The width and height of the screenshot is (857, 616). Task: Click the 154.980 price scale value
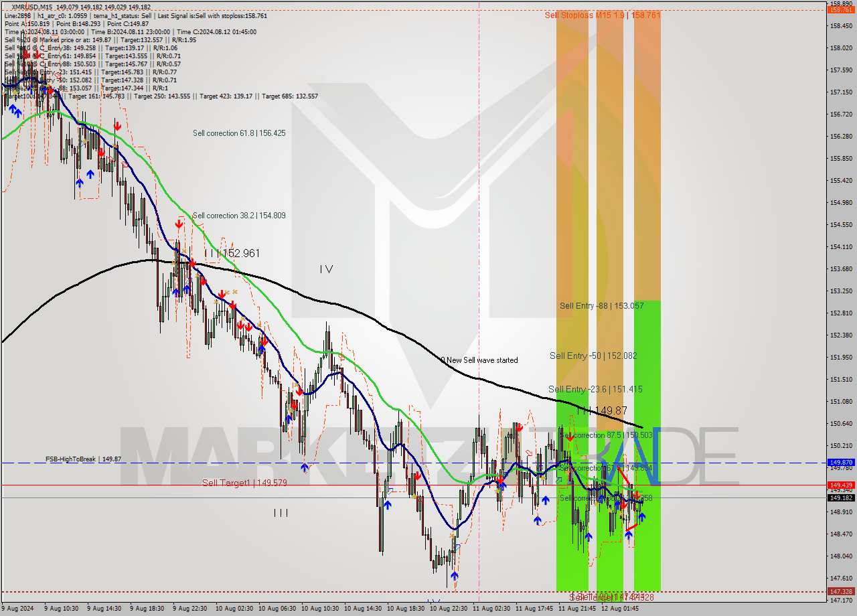tap(842, 202)
